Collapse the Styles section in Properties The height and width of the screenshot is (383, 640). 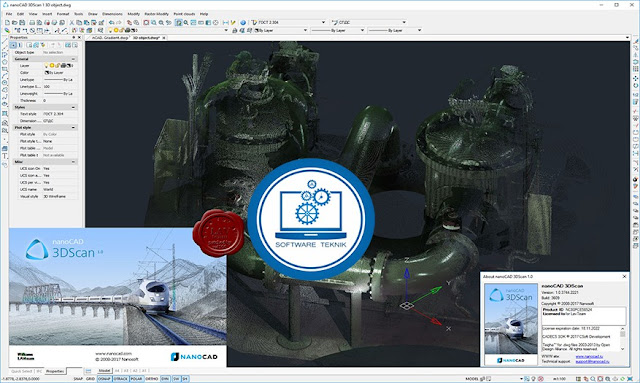73,107
